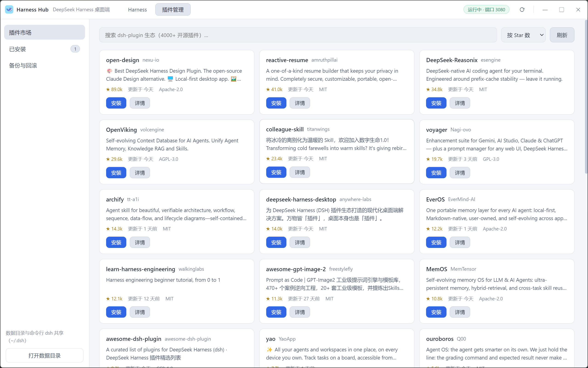Click the author name freestylefly
The image size is (588, 368).
pyautogui.click(x=341, y=269)
